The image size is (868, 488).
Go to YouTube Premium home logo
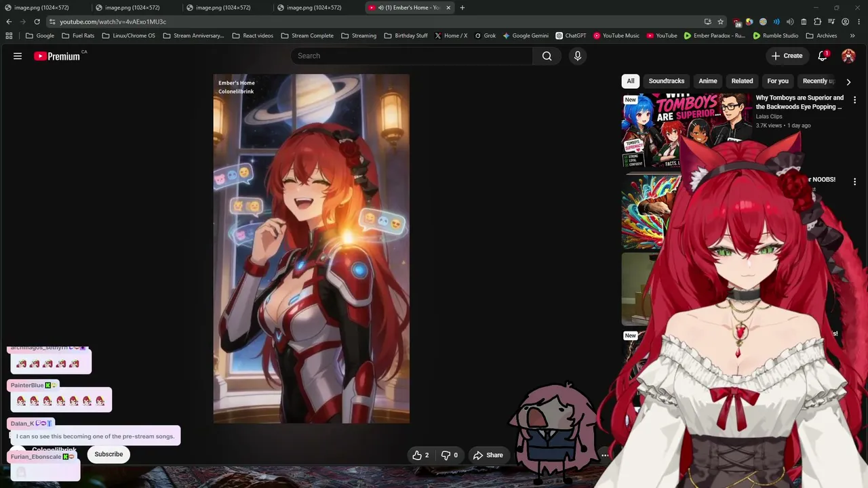[58, 56]
